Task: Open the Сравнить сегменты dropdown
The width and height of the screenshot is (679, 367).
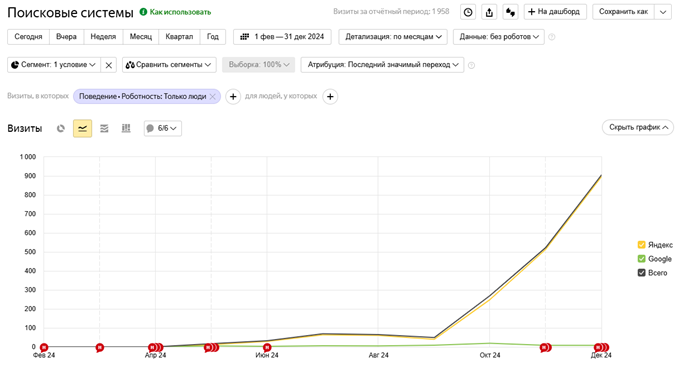Action: 169,65
